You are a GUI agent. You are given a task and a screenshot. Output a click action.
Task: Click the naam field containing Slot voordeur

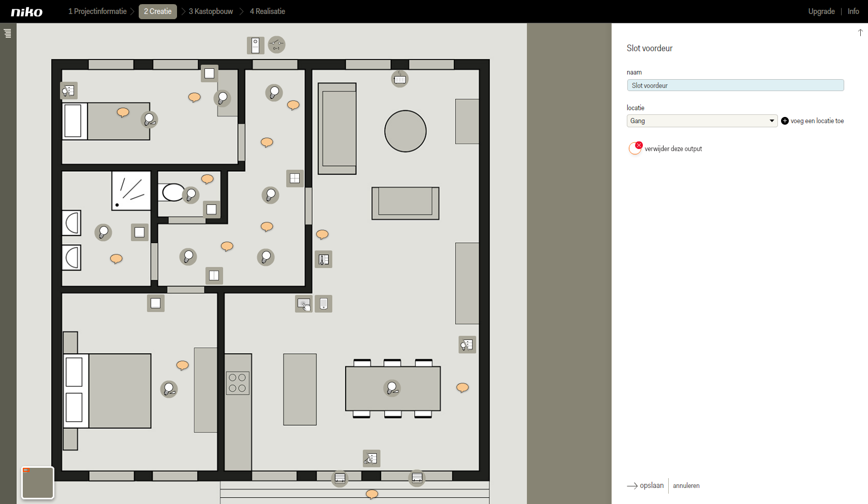(735, 85)
